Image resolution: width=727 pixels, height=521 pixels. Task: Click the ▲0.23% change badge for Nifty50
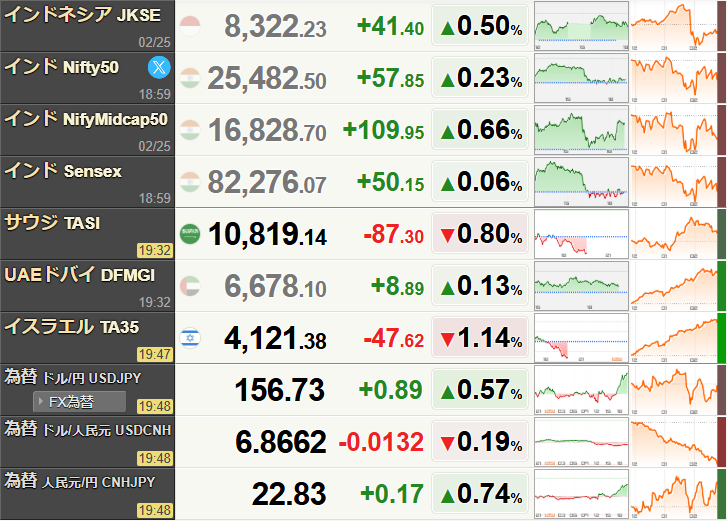480,77
